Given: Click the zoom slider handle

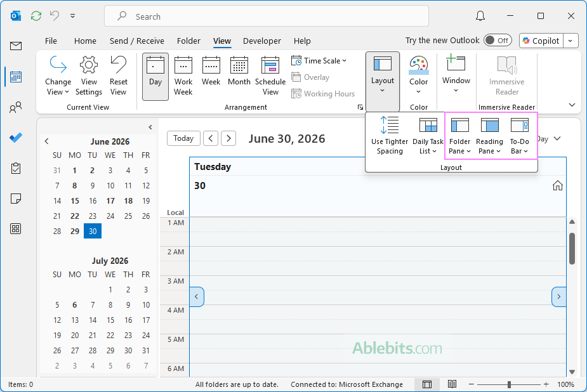Looking at the screenshot, I should point(509,384).
